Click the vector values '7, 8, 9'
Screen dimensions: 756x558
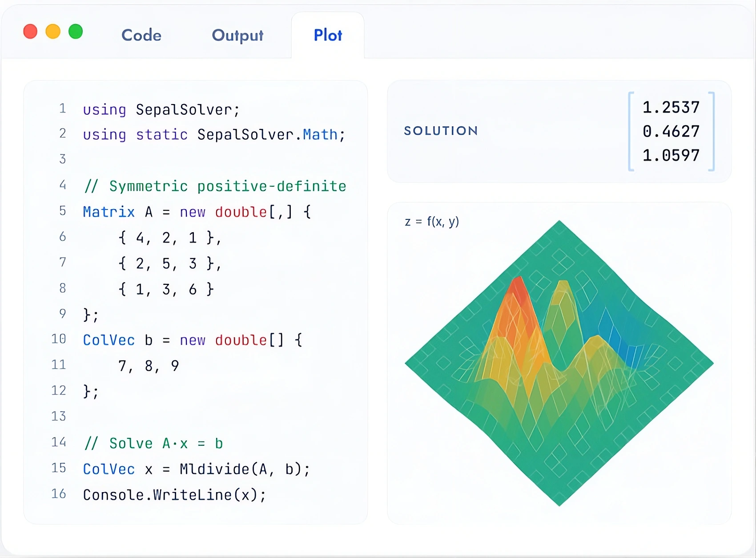pyautogui.click(x=149, y=366)
